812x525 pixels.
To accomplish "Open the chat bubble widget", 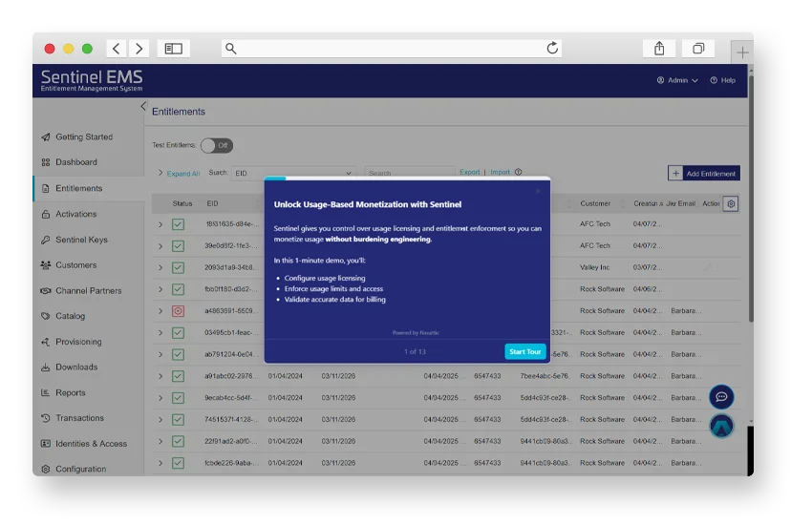I will click(721, 397).
